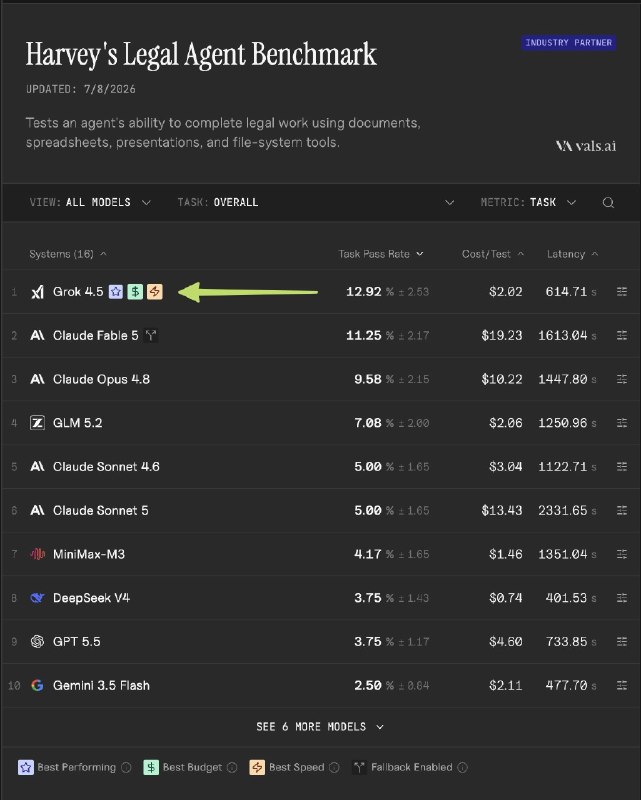Open Claude Sonnet 5 model name

pos(101,510)
